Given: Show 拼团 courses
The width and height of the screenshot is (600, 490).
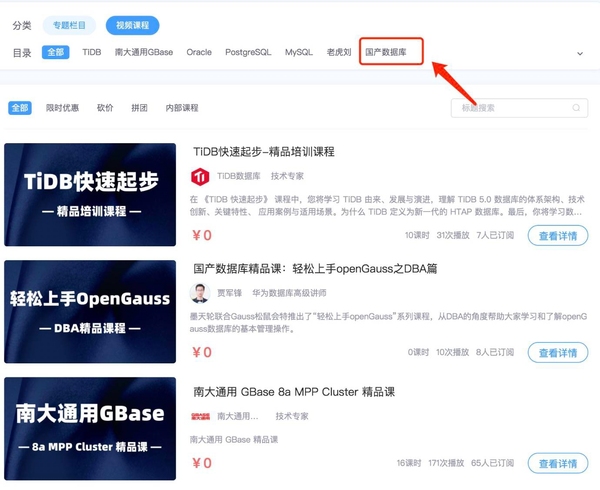Looking at the screenshot, I should [139, 108].
